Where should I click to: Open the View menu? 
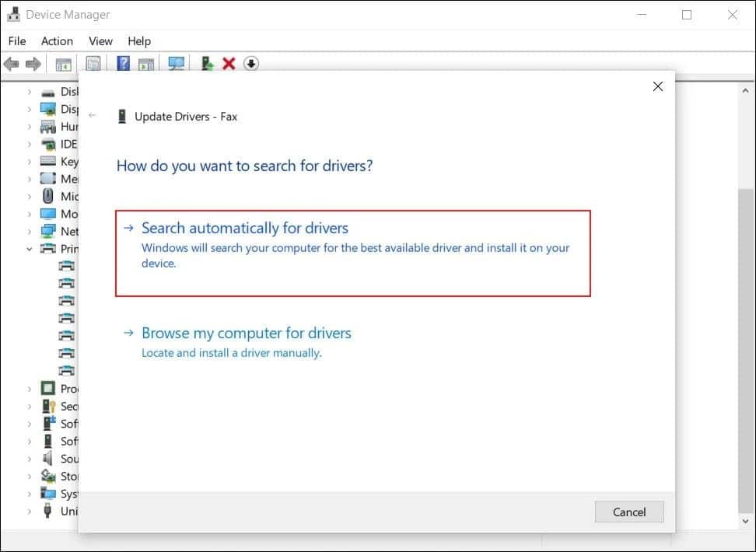click(x=100, y=40)
